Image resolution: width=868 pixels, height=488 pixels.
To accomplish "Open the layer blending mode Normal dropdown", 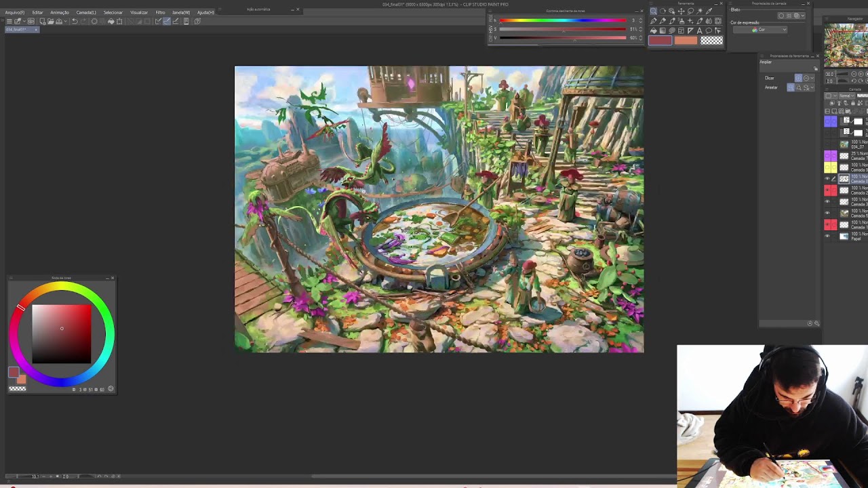I will point(847,96).
